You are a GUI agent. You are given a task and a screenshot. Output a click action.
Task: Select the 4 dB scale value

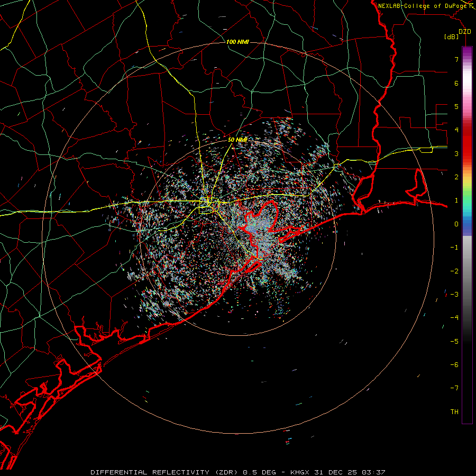456,130
